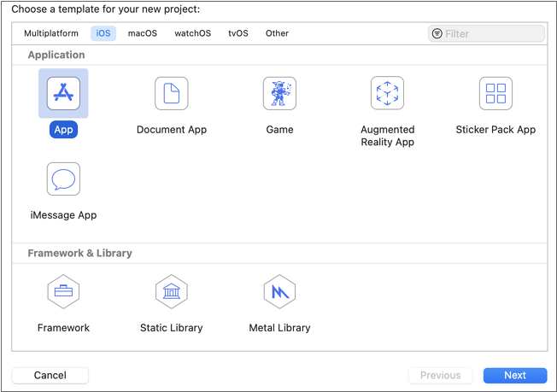Switch to the iOS platform tab
The image size is (557, 392).
coord(103,33)
